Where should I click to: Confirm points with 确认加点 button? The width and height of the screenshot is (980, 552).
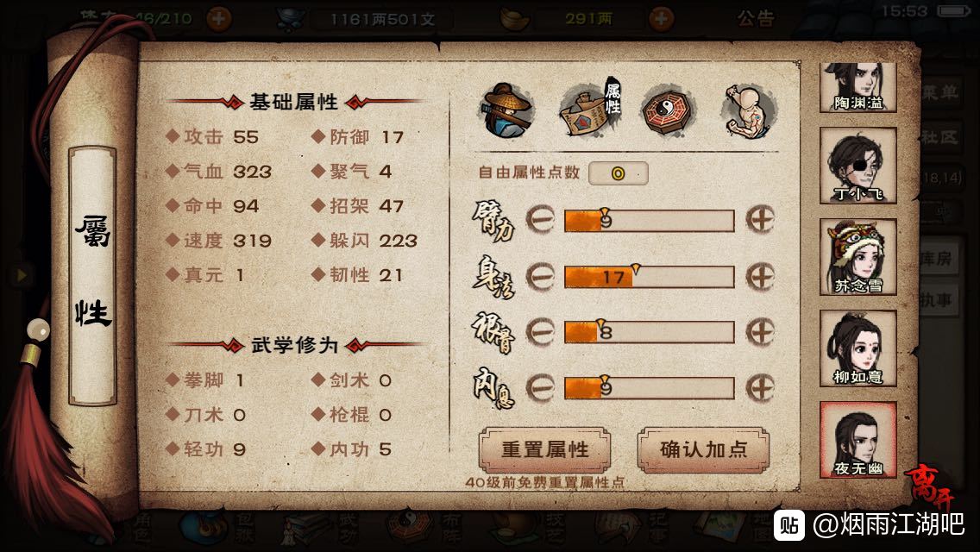[703, 449]
